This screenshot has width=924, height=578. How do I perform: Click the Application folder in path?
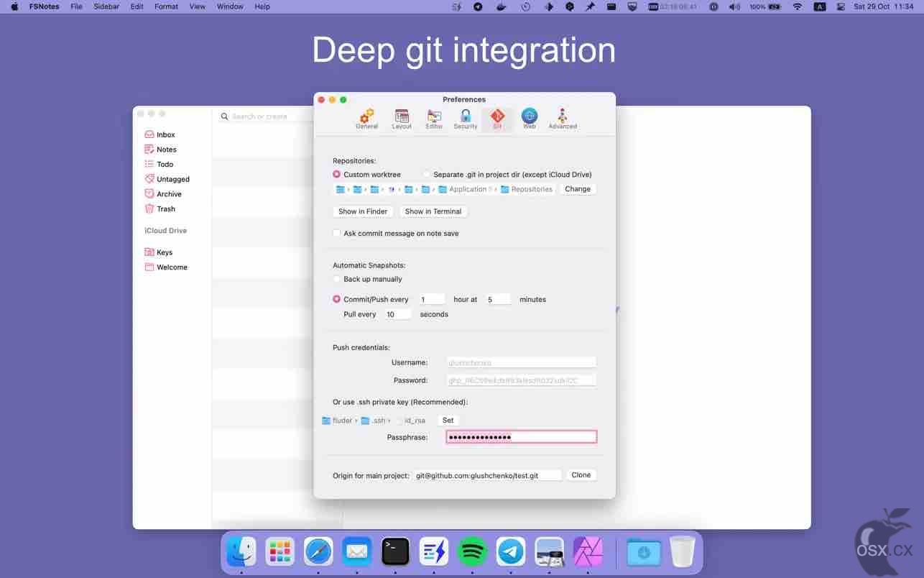[464, 189]
